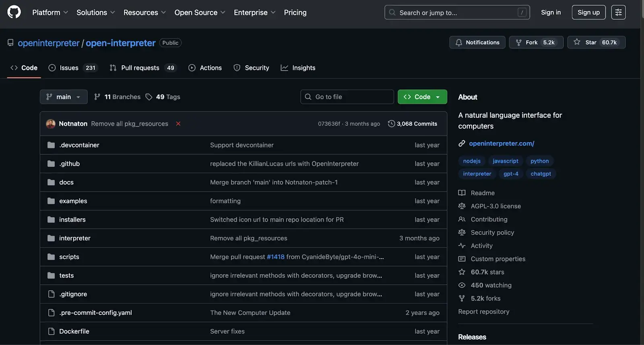Screen dimensions: 644x345
Task: Click the GitHub logo icon
Action: (14, 12)
